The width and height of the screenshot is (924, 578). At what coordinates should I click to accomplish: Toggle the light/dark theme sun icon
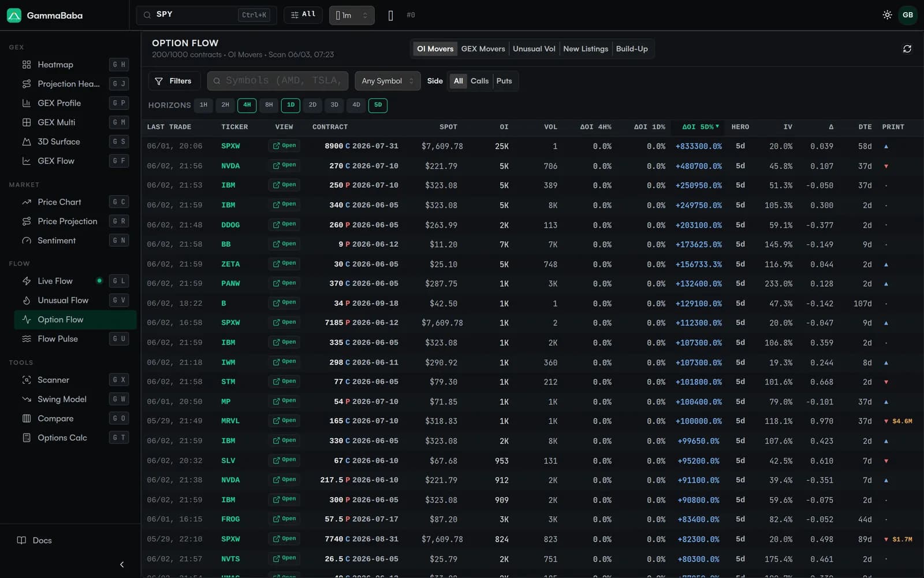click(x=887, y=15)
